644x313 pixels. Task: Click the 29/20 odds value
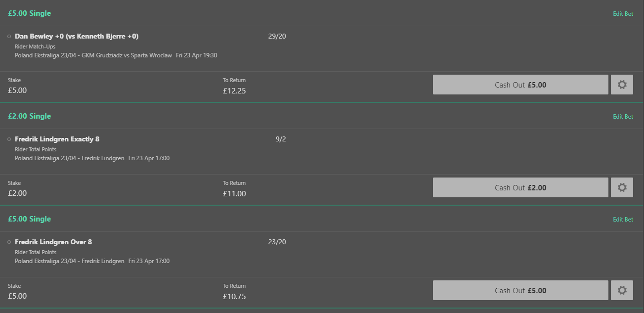[x=277, y=36]
